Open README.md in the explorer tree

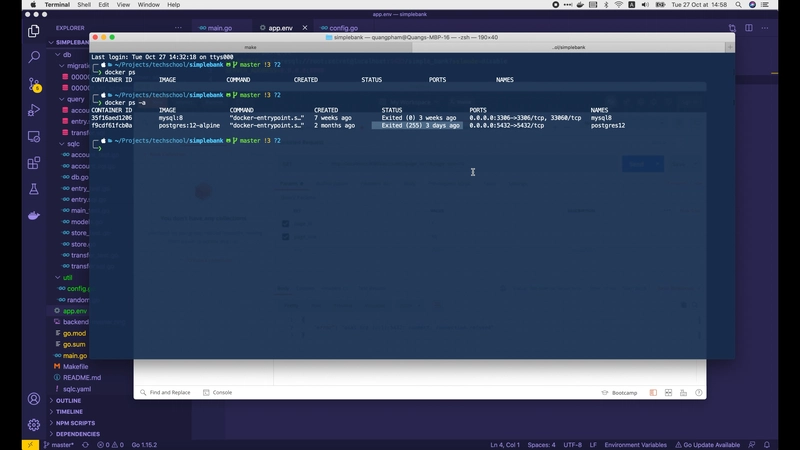pos(82,378)
